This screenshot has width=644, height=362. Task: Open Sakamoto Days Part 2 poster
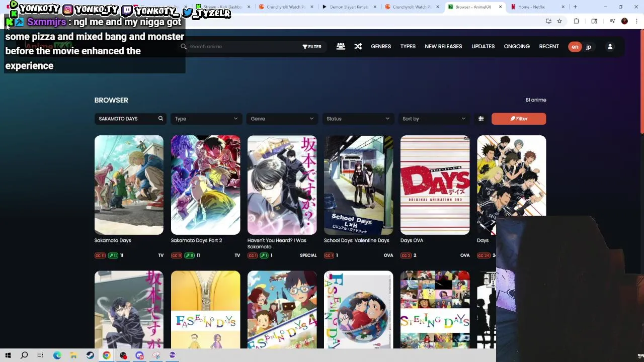(x=205, y=185)
